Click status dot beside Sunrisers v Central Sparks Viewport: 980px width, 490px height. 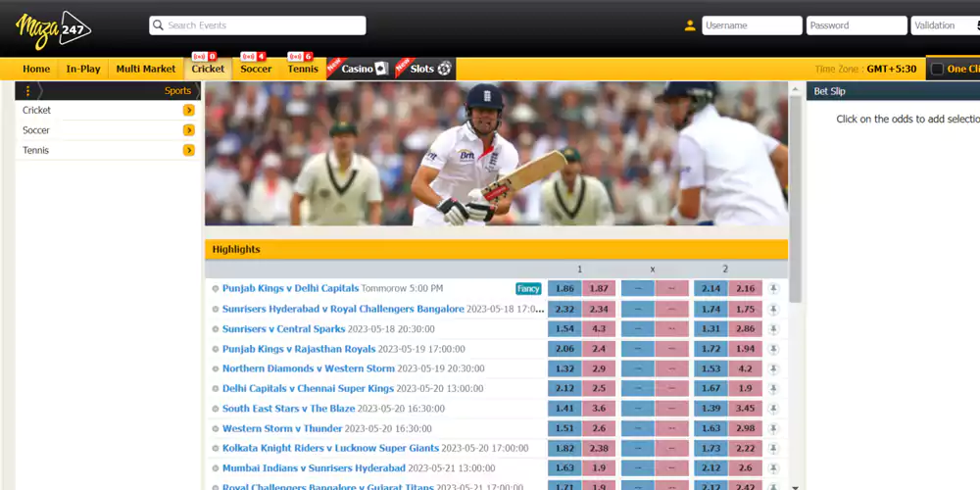click(x=216, y=329)
